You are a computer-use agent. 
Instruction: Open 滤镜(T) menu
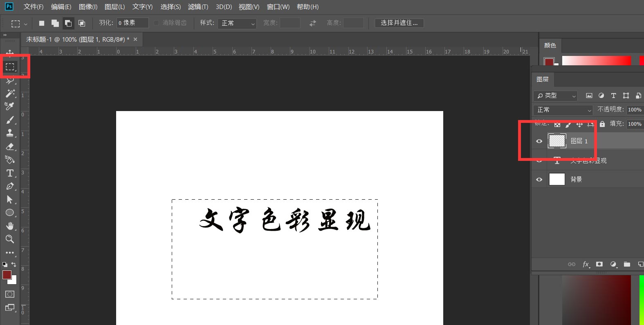198,7
